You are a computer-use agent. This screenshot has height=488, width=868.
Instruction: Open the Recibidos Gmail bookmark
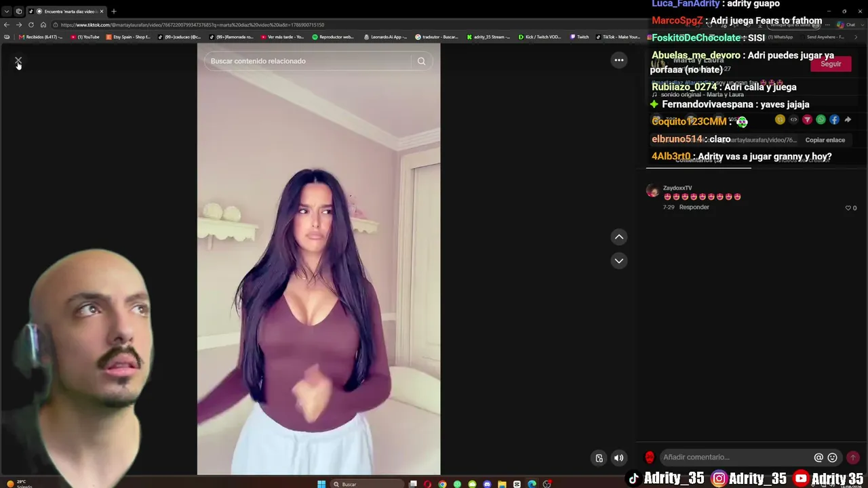pos(41,37)
